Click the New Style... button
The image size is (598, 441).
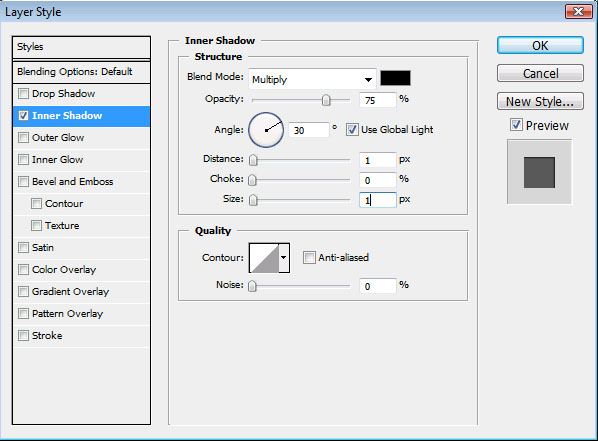540,101
